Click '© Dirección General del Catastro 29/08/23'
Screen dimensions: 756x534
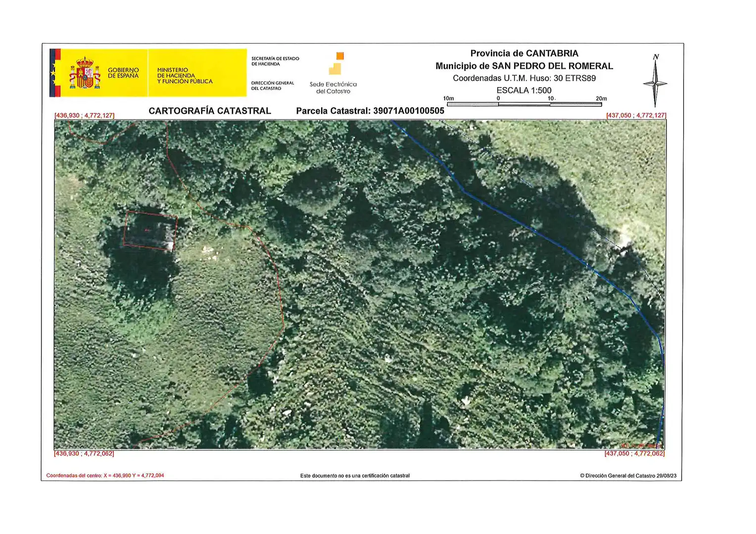tap(628, 476)
